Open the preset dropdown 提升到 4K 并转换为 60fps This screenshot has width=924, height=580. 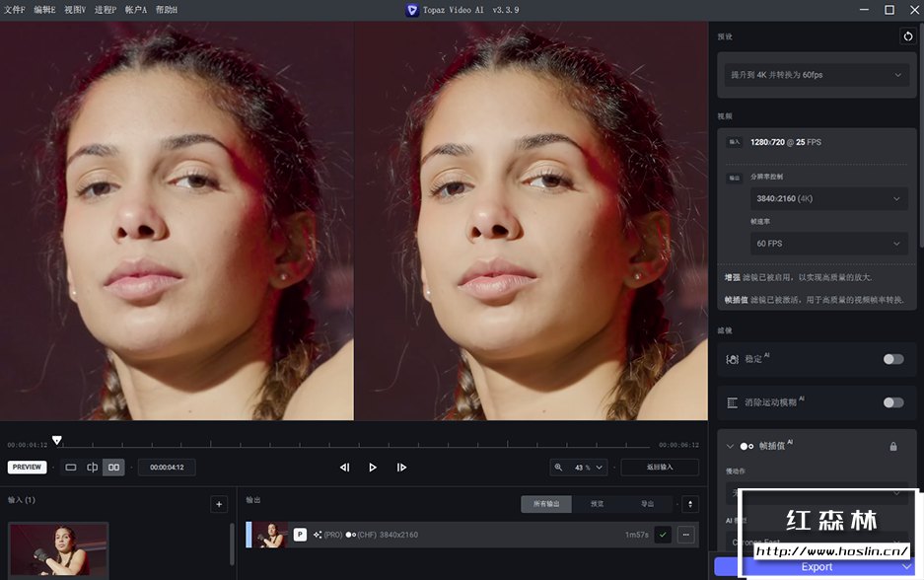tap(816, 75)
